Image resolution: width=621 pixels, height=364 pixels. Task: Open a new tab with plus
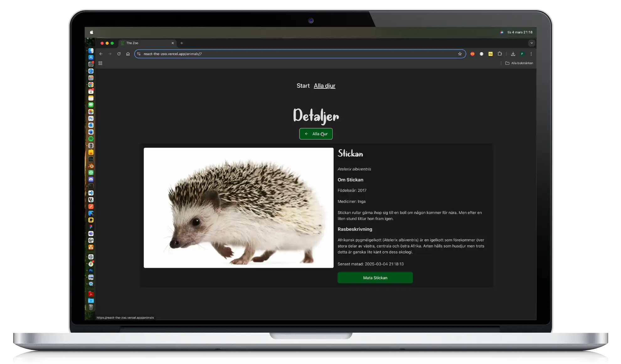[x=182, y=43]
